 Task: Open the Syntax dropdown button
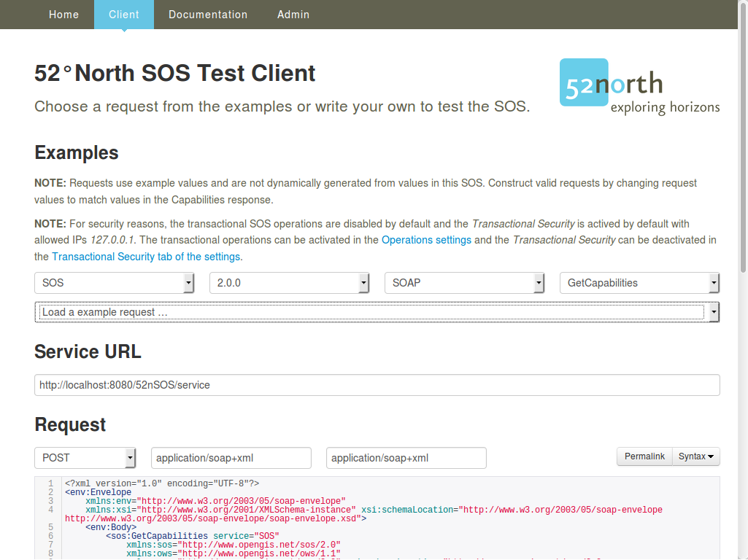(x=696, y=456)
